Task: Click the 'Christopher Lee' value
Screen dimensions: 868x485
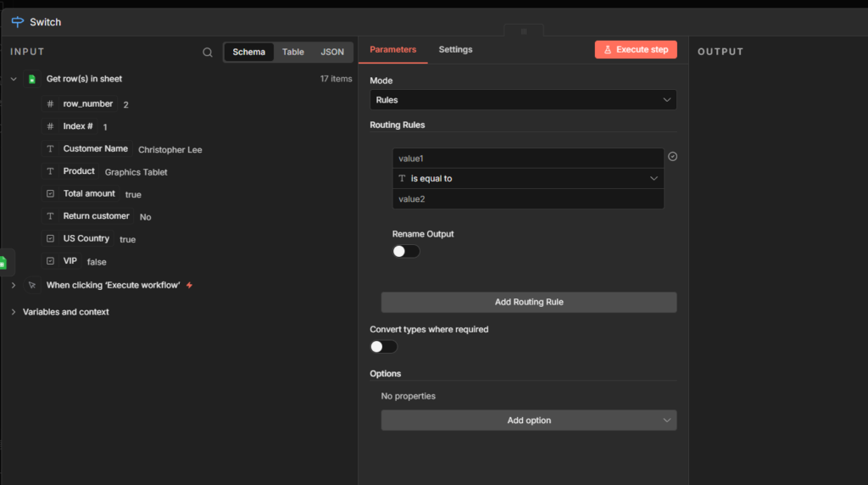Action: pos(170,149)
